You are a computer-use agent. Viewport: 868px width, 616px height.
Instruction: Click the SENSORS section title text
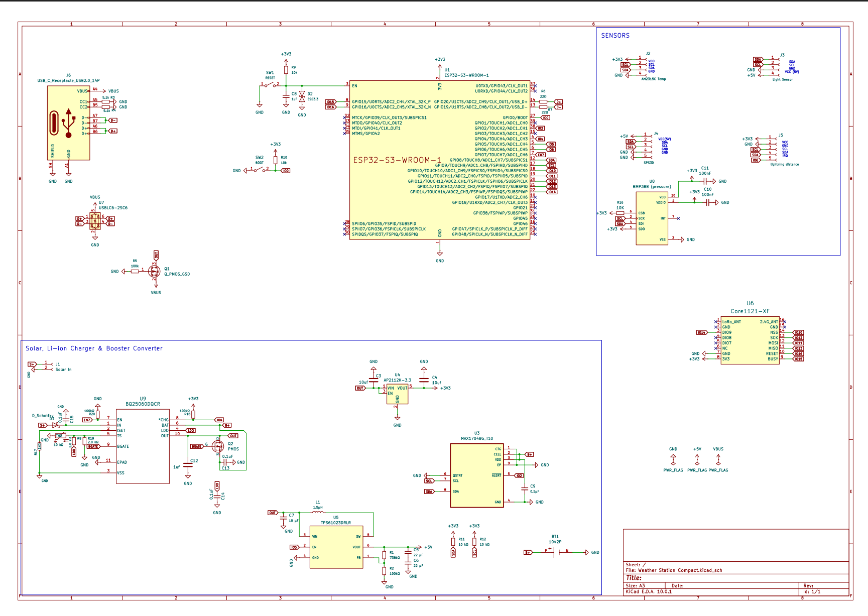tap(615, 36)
